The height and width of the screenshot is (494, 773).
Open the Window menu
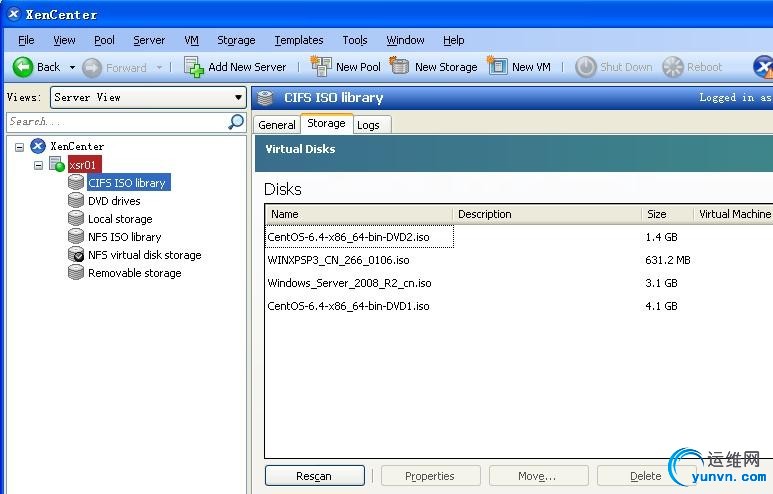(405, 40)
